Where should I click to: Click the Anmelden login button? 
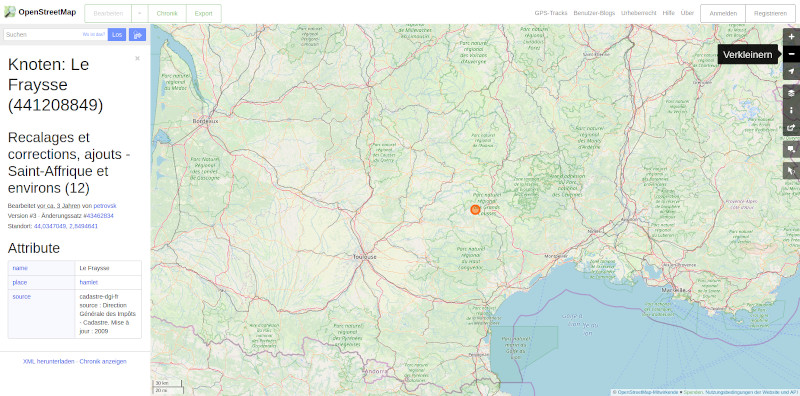click(723, 14)
